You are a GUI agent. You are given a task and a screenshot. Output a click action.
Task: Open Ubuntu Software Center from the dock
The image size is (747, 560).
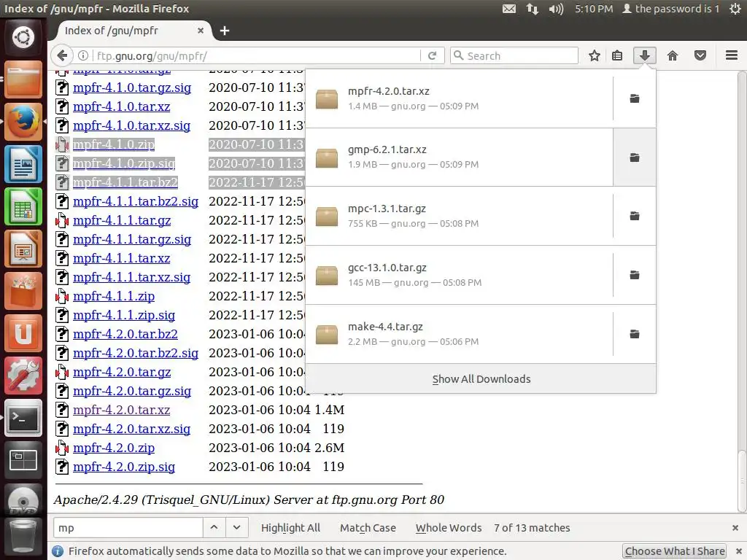tap(23, 291)
